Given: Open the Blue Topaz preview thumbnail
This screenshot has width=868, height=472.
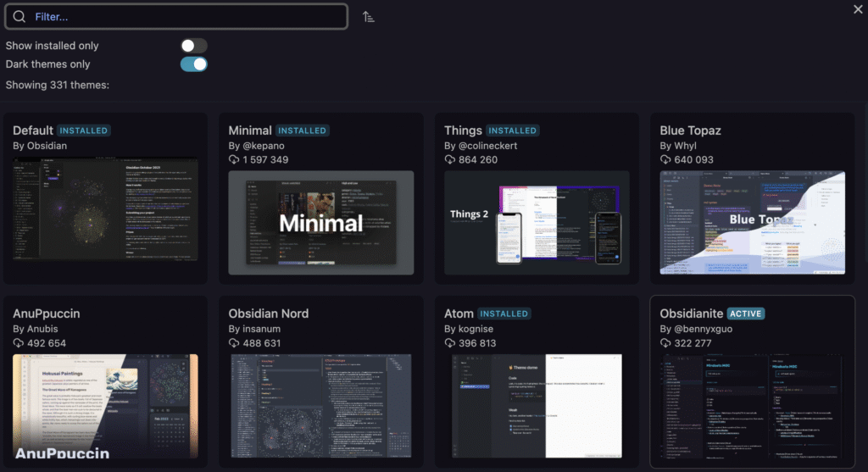Looking at the screenshot, I should point(753,223).
